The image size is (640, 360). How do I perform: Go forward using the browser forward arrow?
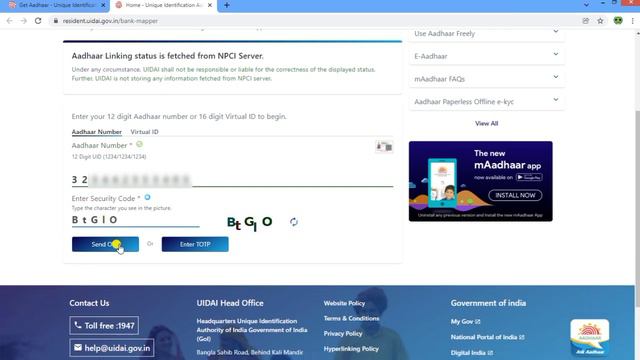pyautogui.click(x=24, y=21)
